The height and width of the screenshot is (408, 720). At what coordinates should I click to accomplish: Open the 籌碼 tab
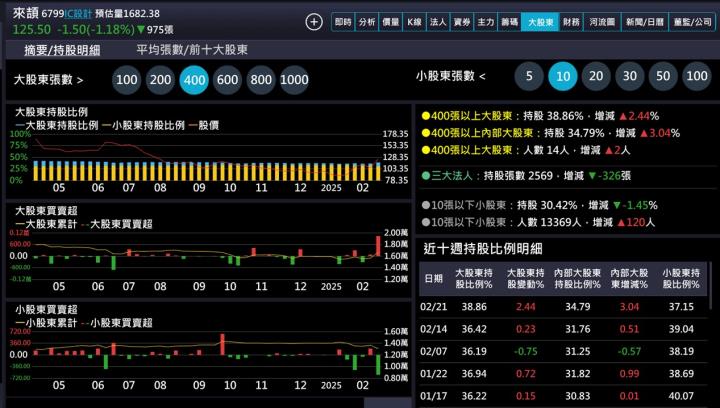click(509, 22)
